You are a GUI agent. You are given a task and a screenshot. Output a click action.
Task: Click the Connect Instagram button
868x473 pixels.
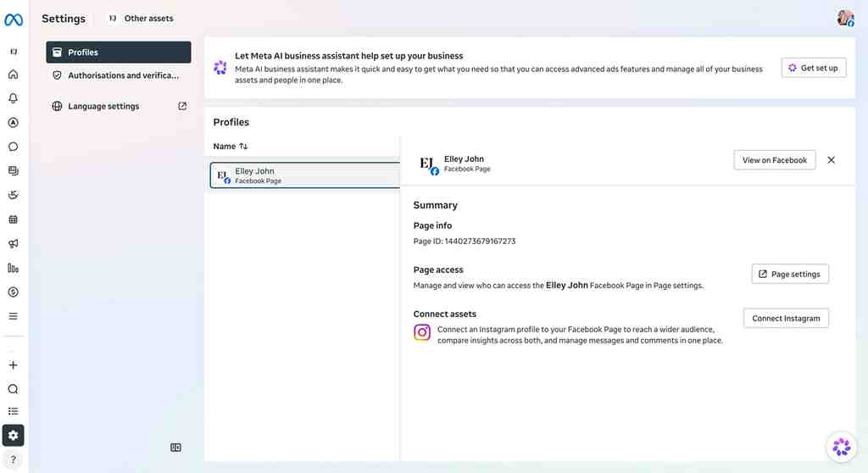click(786, 319)
